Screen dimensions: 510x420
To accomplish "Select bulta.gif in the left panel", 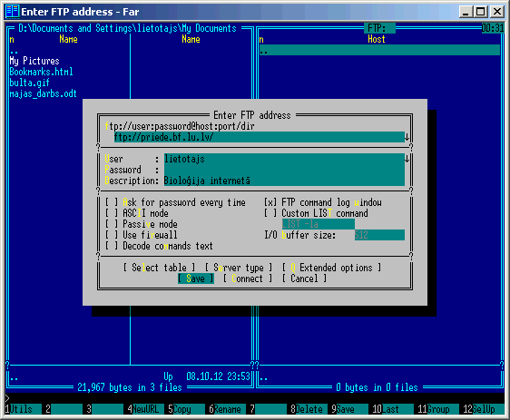I will click(30, 83).
